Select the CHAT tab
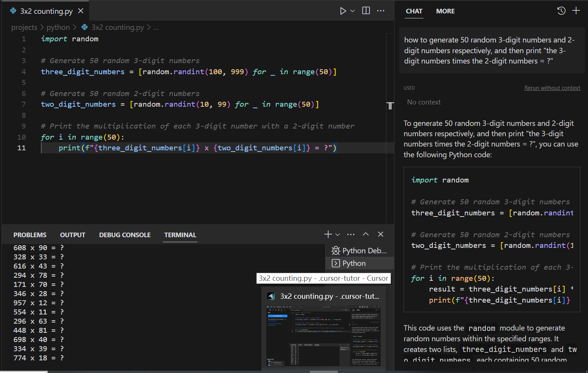This screenshot has width=588, height=373. (x=414, y=11)
